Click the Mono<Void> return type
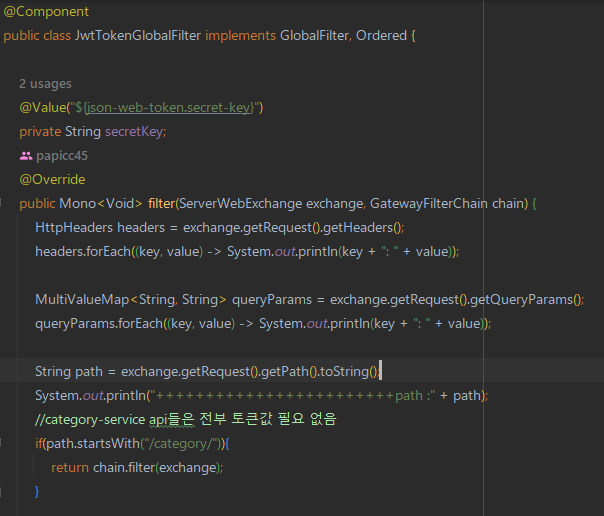The width and height of the screenshot is (604, 516). (101, 203)
